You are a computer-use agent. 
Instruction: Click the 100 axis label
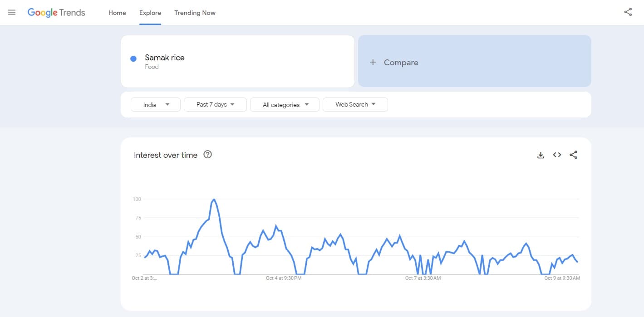pos(137,199)
